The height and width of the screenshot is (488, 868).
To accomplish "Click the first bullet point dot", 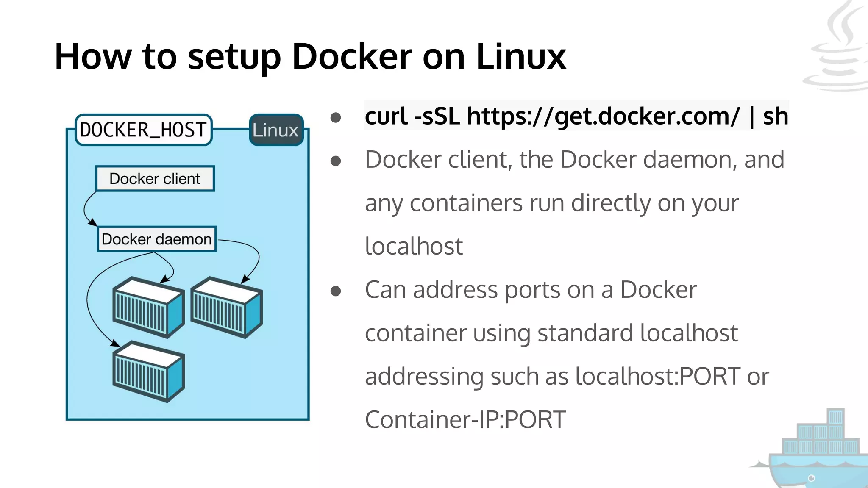I will coord(336,117).
